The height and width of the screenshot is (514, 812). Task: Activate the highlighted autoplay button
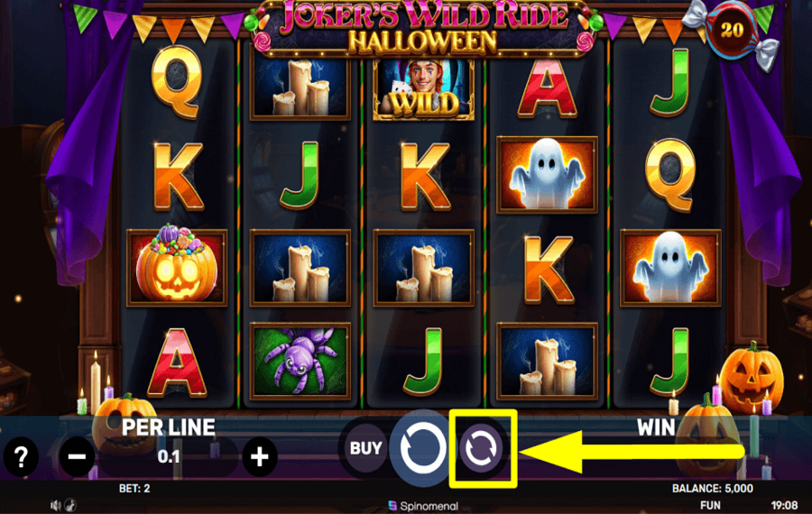[x=481, y=448]
